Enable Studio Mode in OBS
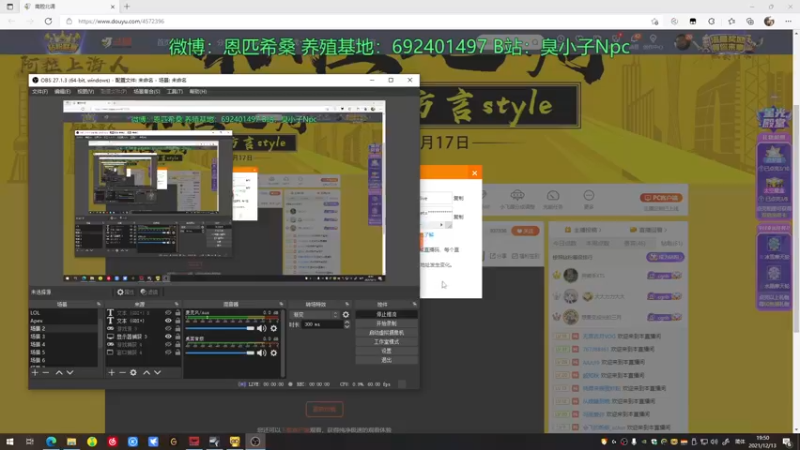800x450 pixels. (x=386, y=342)
